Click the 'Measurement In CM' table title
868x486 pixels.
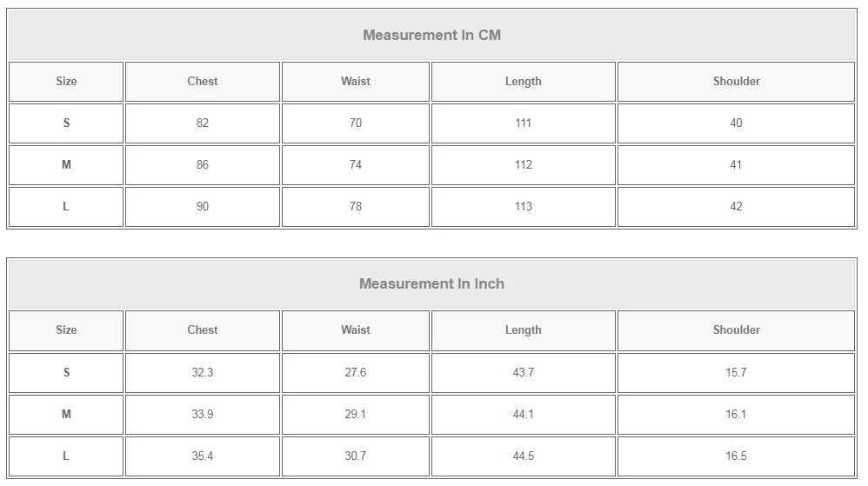(431, 36)
